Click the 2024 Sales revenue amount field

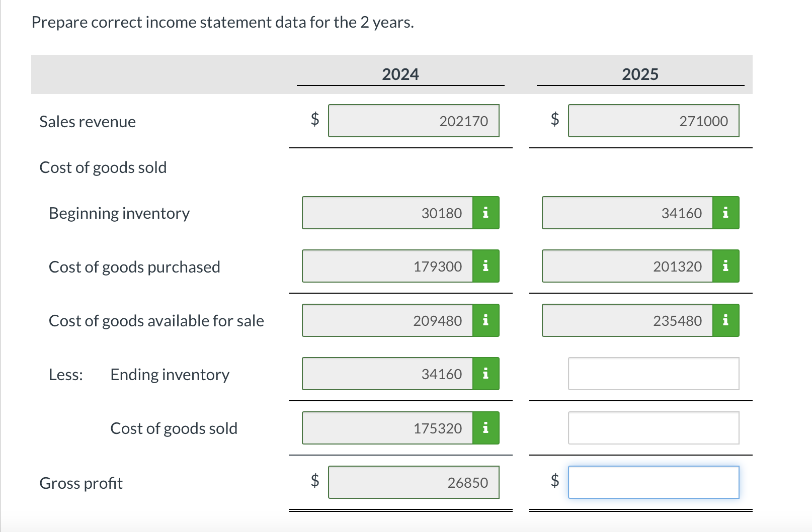[414, 121]
